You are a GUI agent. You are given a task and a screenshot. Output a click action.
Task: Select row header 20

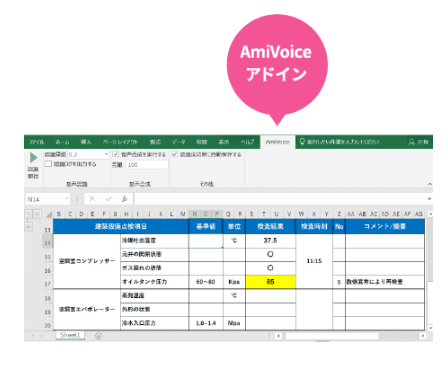(48, 325)
